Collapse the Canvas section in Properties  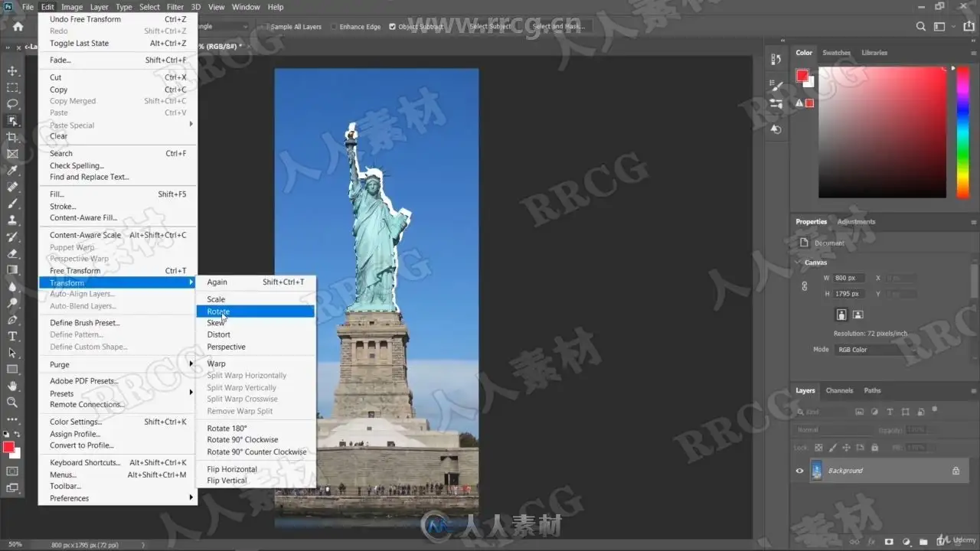tap(798, 262)
